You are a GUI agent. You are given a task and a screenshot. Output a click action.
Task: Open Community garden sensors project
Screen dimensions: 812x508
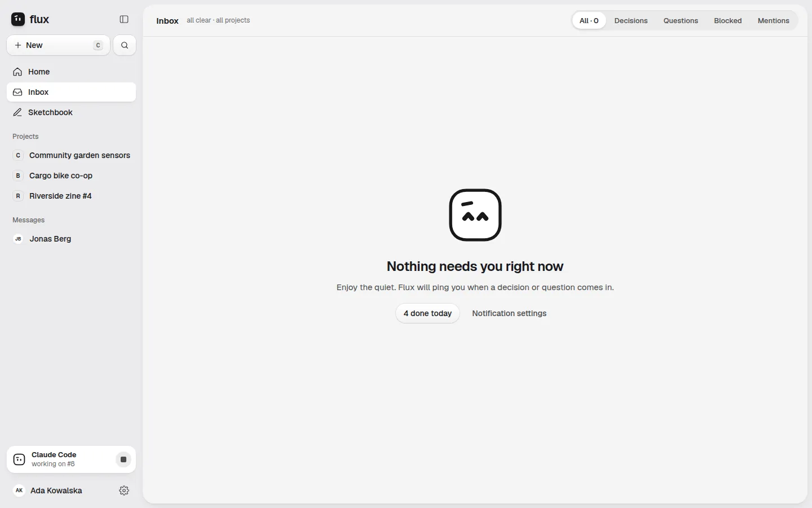71,155
